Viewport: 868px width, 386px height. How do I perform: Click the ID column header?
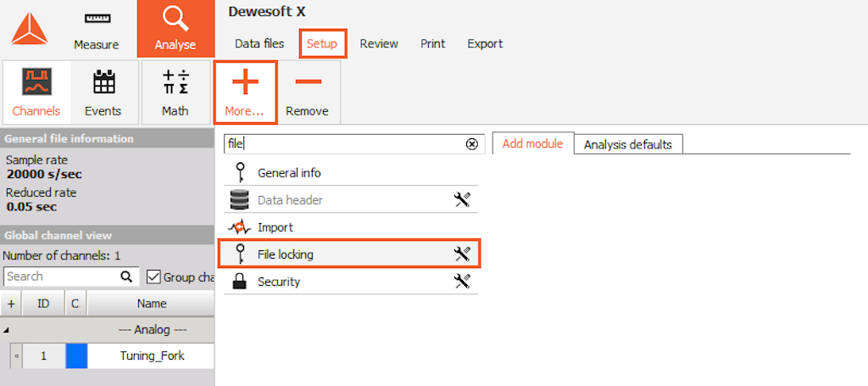click(x=43, y=304)
